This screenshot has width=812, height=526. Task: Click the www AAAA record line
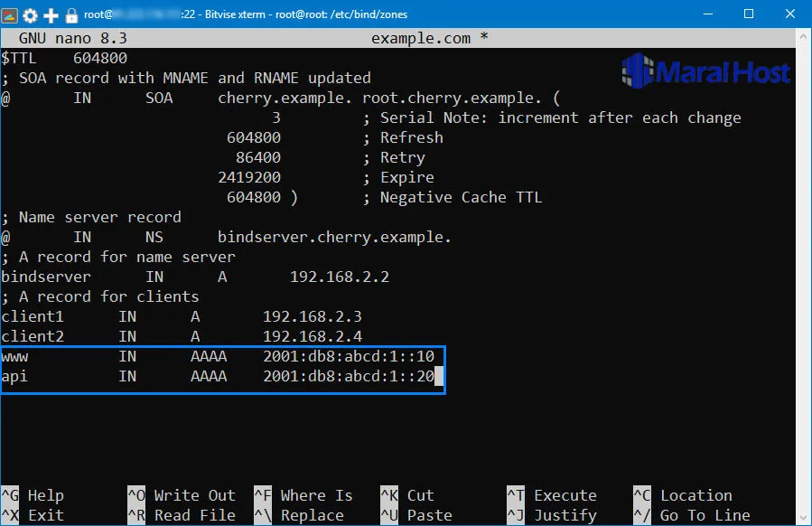click(181, 356)
